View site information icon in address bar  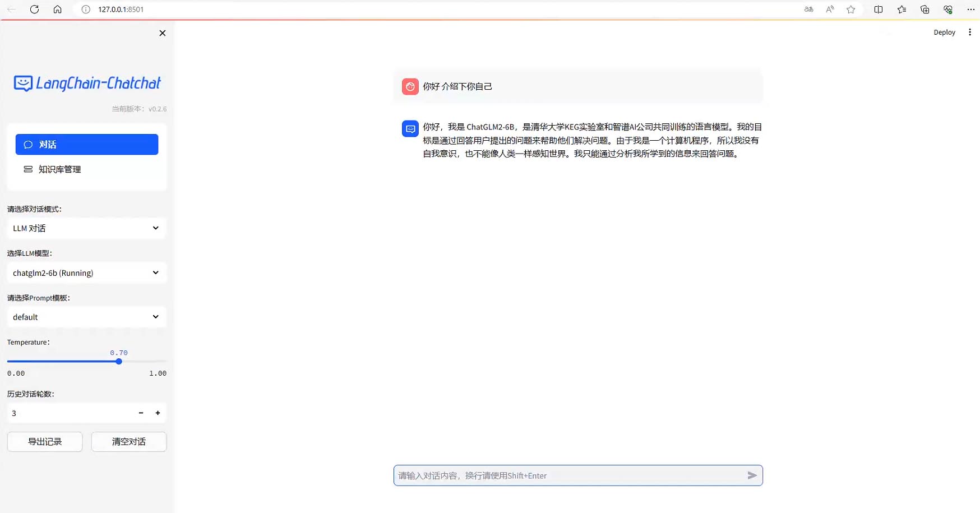(x=86, y=10)
